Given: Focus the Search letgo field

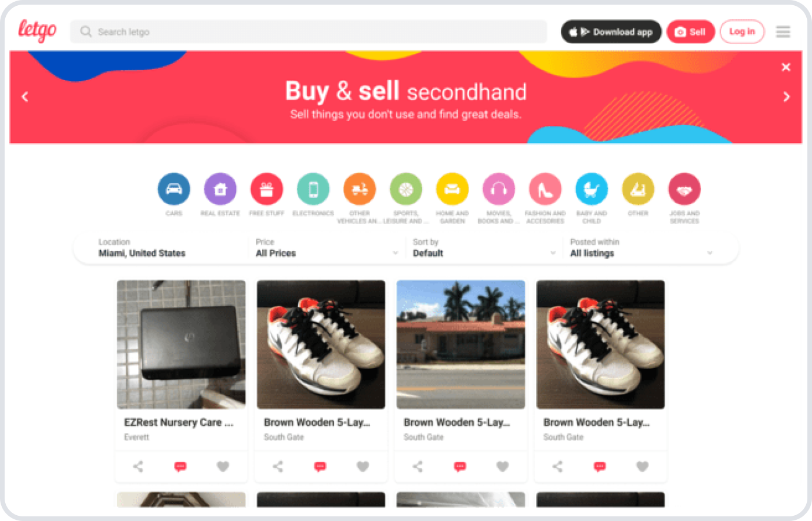Looking at the screenshot, I should pos(309,32).
